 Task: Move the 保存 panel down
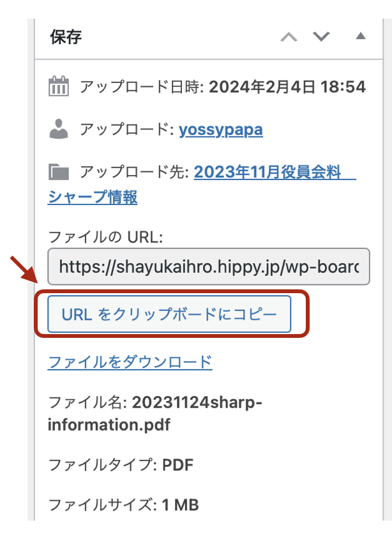[x=320, y=37]
